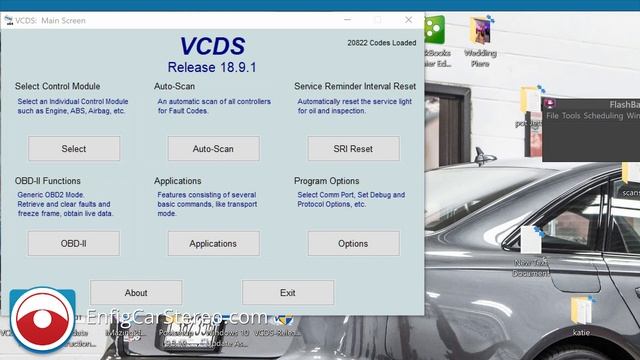The width and height of the screenshot is (640, 360).
Task: Open the OBD-II functions button
Action: click(x=74, y=244)
